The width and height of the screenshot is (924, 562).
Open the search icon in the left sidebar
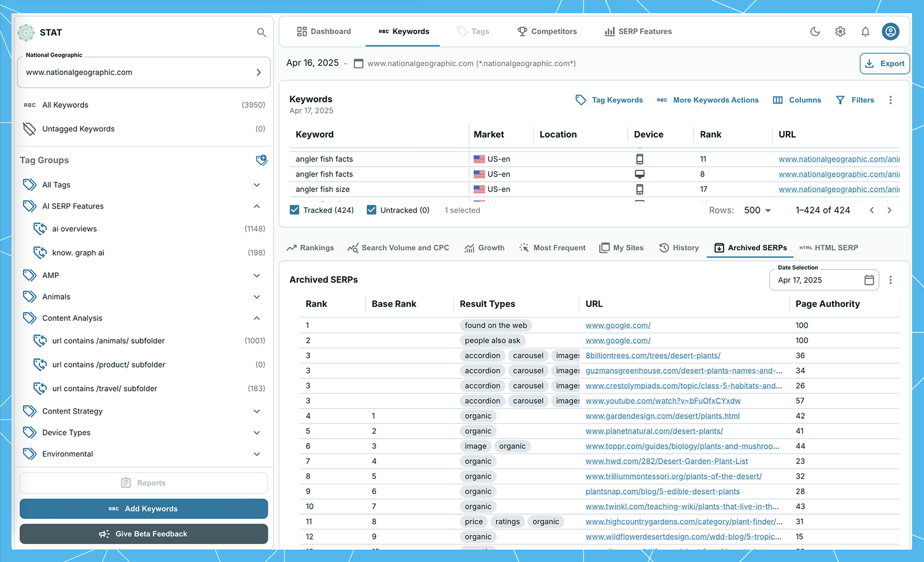coord(261,32)
